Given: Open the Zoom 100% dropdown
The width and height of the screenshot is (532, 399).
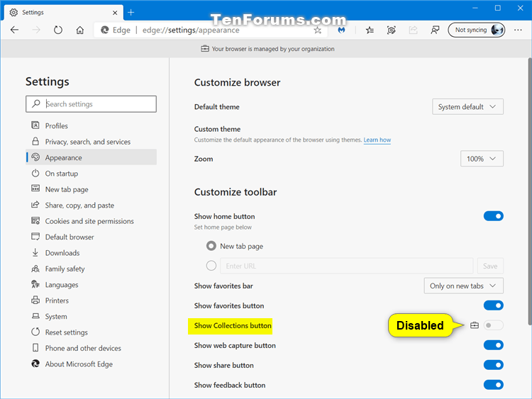Looking at the screenshot, I should pos(482,159).
